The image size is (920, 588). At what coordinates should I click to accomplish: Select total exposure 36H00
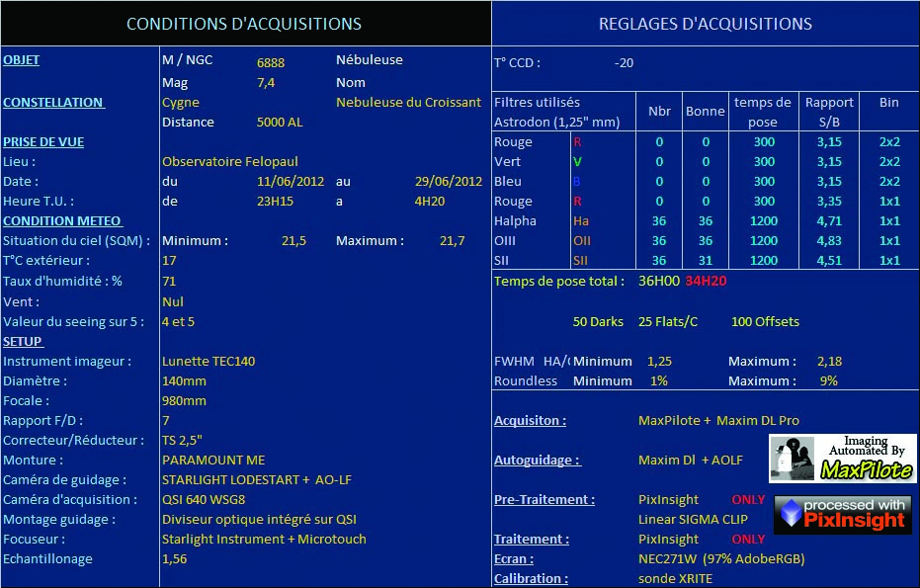tap(659, 281)
